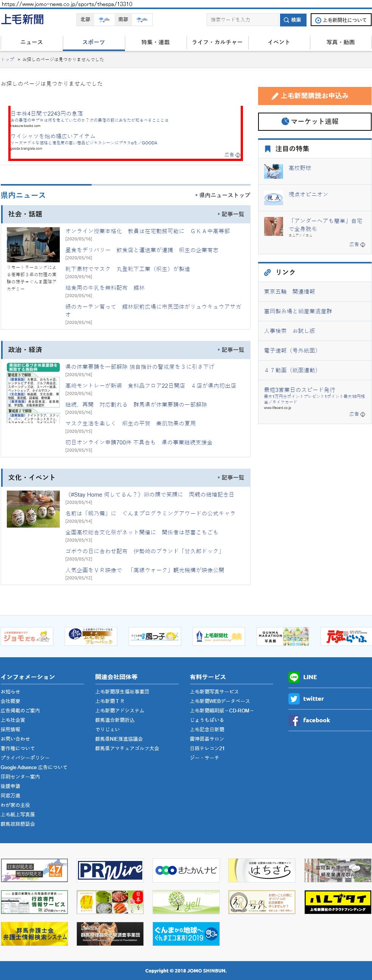Screen dimensions: 372x980
Task: Open the painted eggs article thumbnail
Action: point(33,509)
